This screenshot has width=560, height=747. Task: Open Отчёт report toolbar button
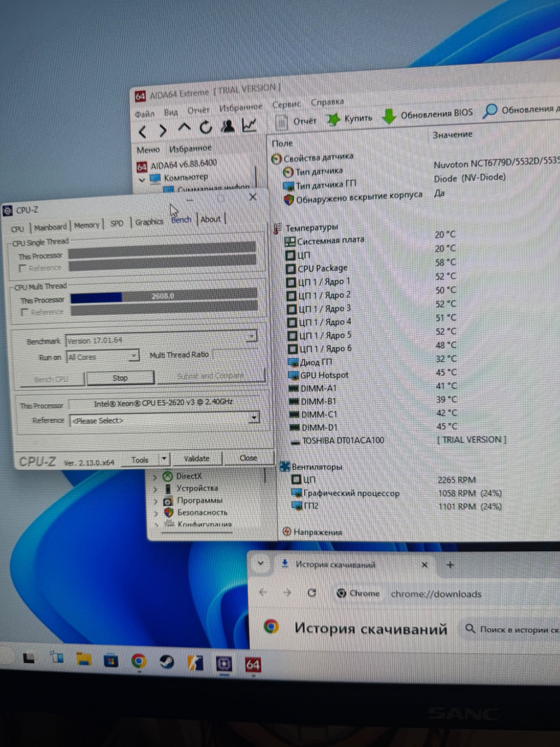coord(295,122)
